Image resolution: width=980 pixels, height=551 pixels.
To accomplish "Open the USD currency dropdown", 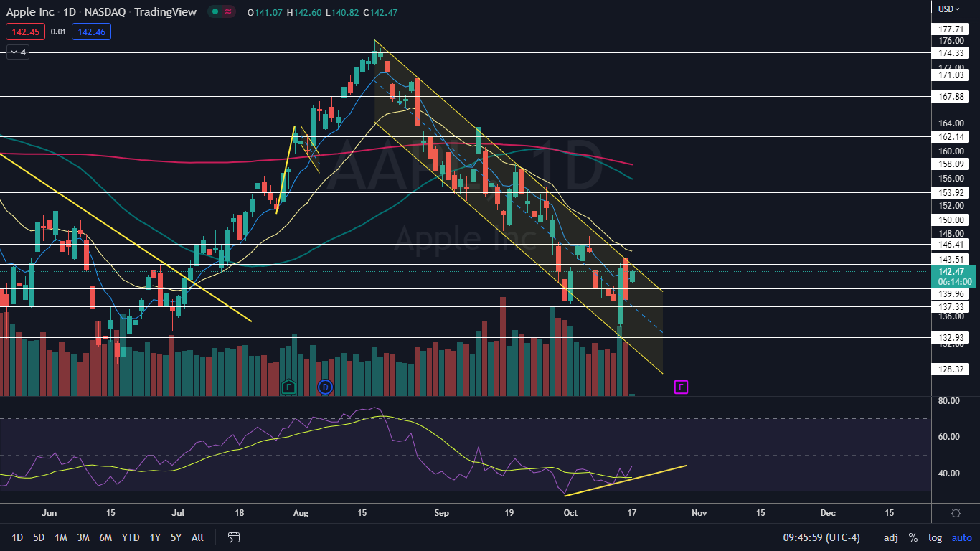I will pos(949,9).
